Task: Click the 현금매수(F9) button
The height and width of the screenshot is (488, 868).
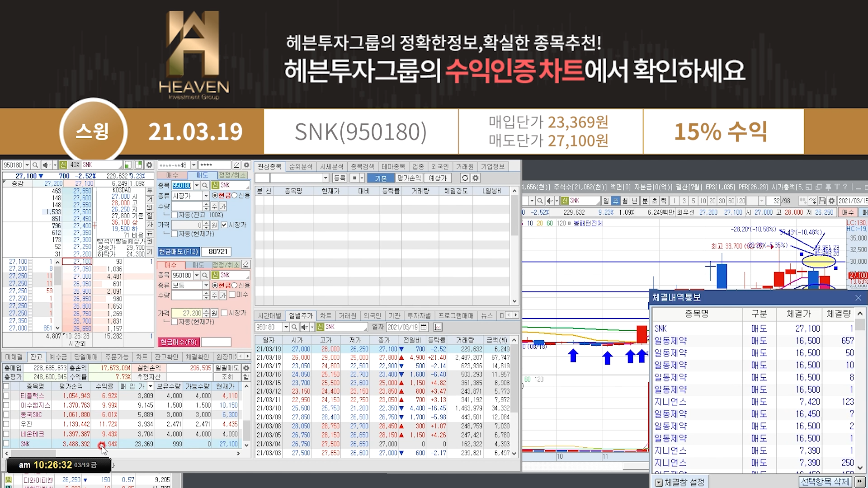Action: [179, 342]
